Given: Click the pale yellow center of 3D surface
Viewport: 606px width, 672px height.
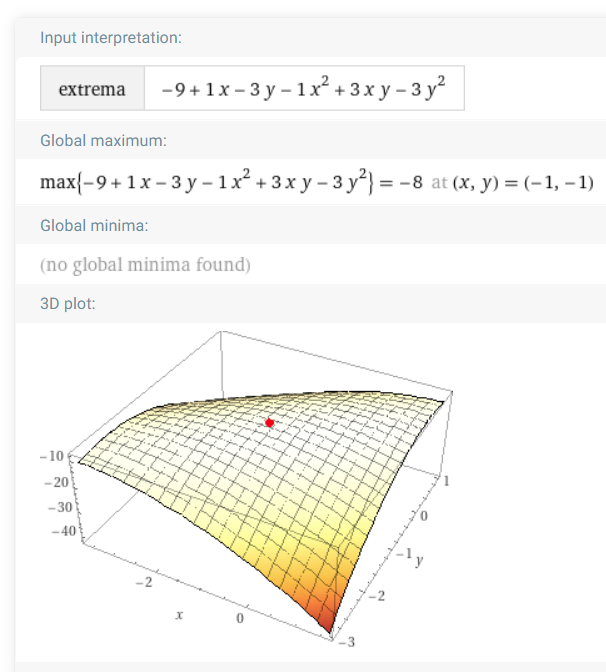Looking at the screenshot, I should point(266,463).
